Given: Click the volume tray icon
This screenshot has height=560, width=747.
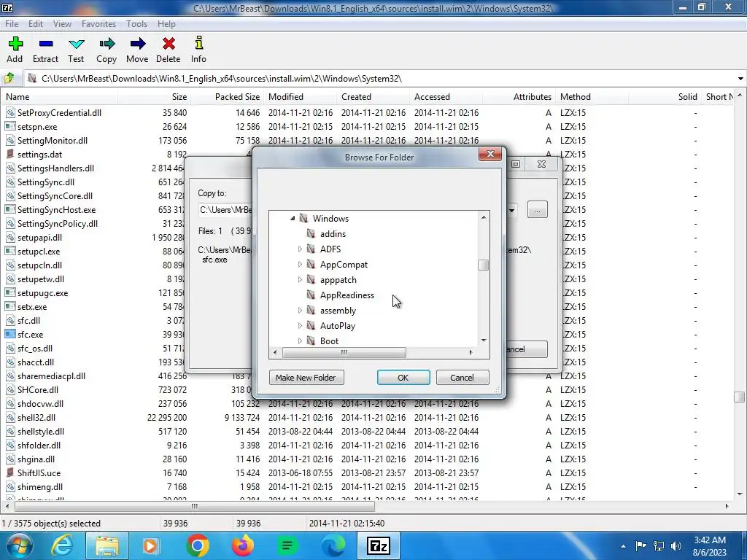Looking at the screenshot, I should pos(676,545).
